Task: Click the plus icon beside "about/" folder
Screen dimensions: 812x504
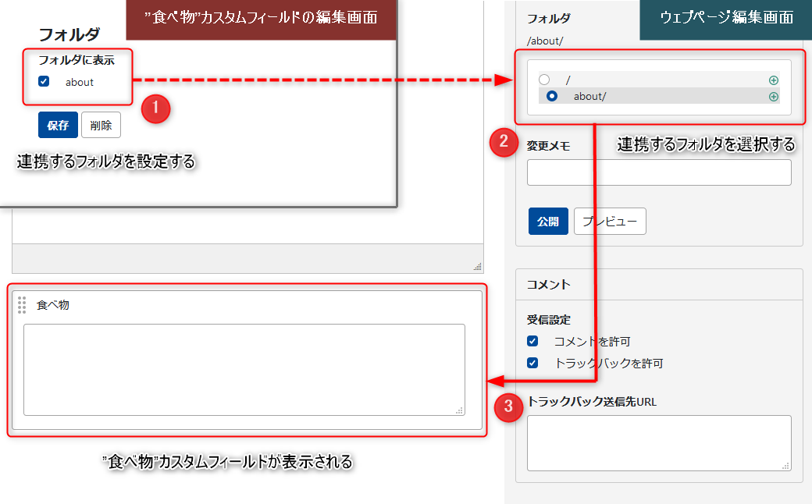Action: [774, 97]
